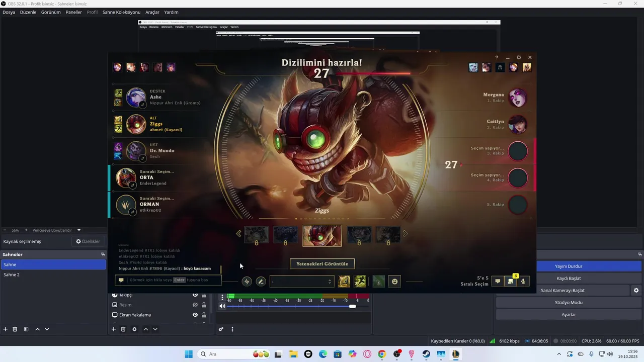The width and height of the screenshot is (644, 362).
Task: Delete the selected scene with trash icon
Action: (15, 329)
